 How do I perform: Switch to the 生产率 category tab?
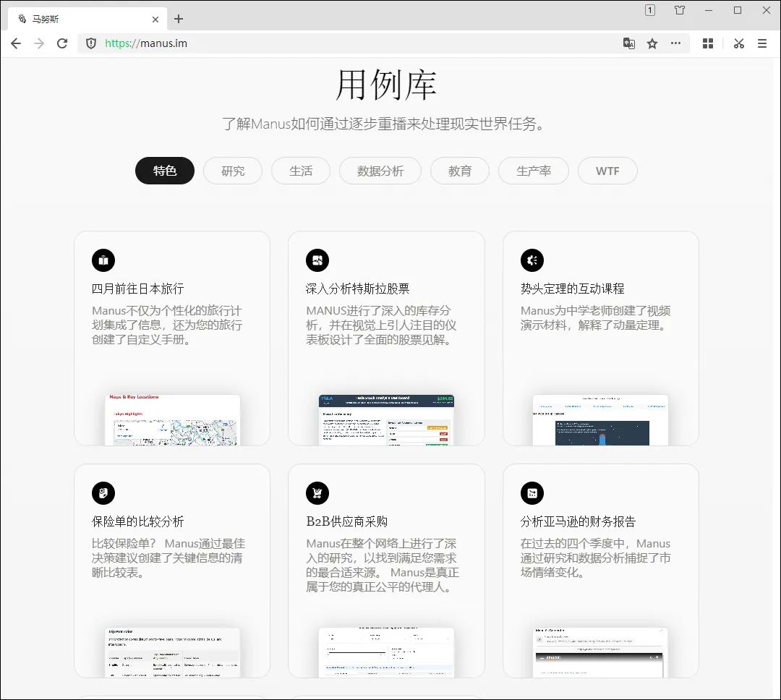click(534, 171)
